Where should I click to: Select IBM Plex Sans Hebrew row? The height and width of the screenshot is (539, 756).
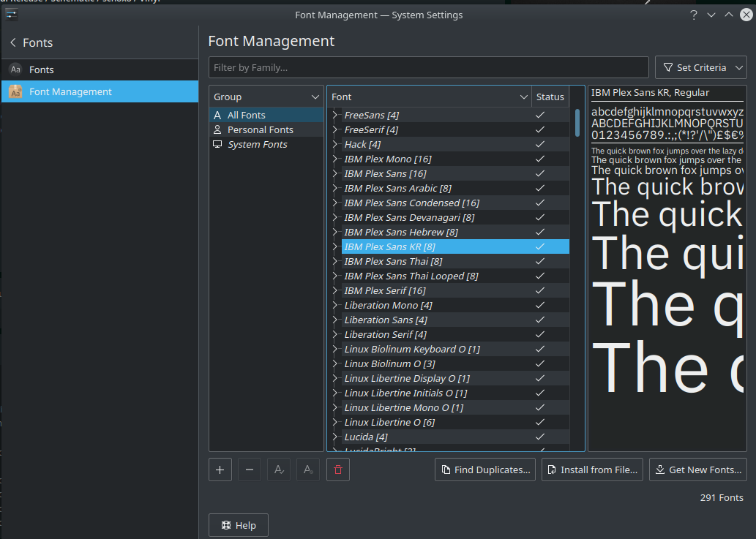[456, 232]
